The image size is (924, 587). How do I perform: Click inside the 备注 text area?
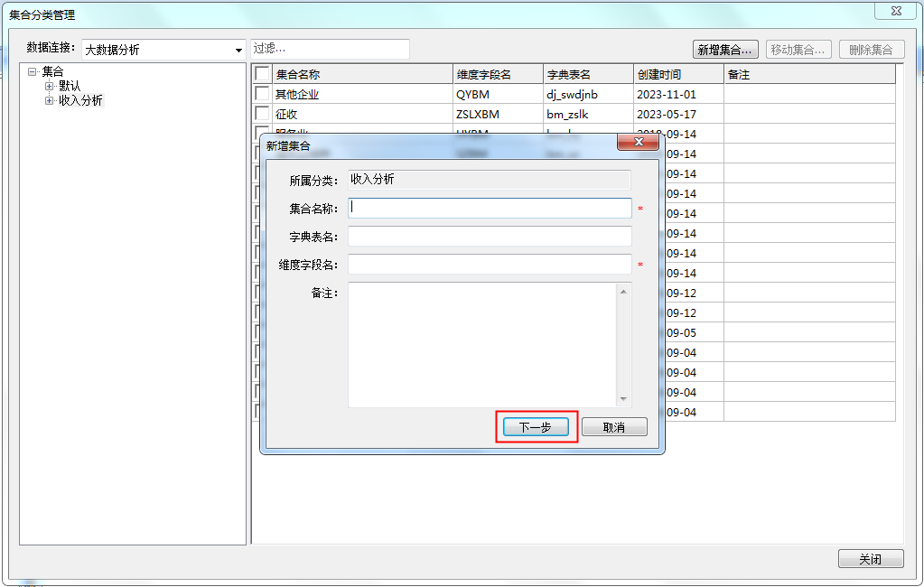(482, 344)
